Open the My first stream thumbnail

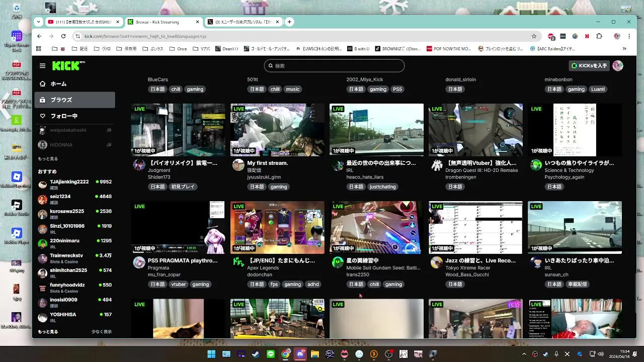click(277, 130)
